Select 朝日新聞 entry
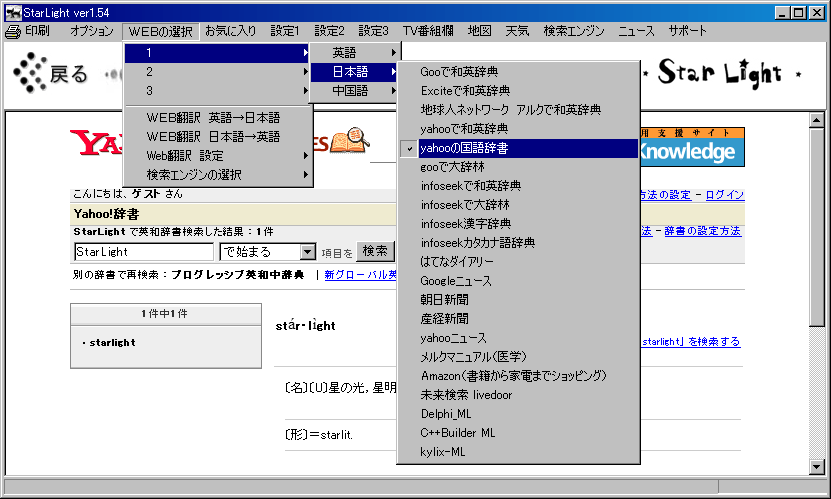Image resolution: width=831 pixels, height=499 pixels. point(518,300)
